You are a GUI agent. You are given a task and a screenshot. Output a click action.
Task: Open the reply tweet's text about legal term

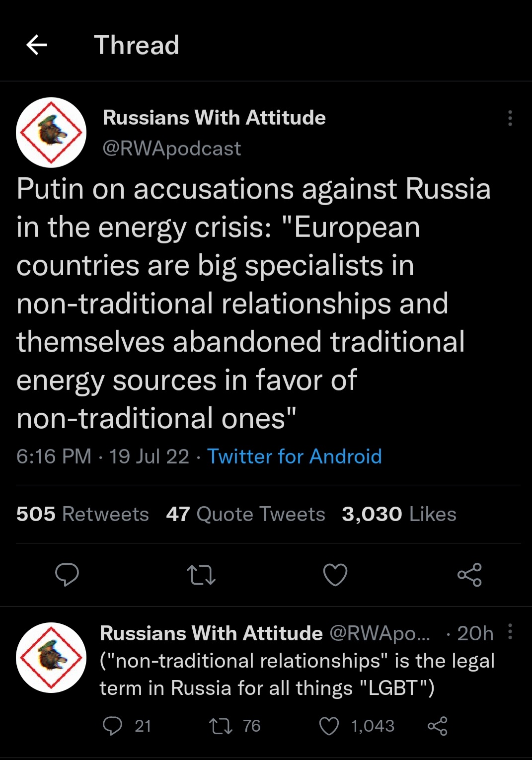(x=297, y=675)
